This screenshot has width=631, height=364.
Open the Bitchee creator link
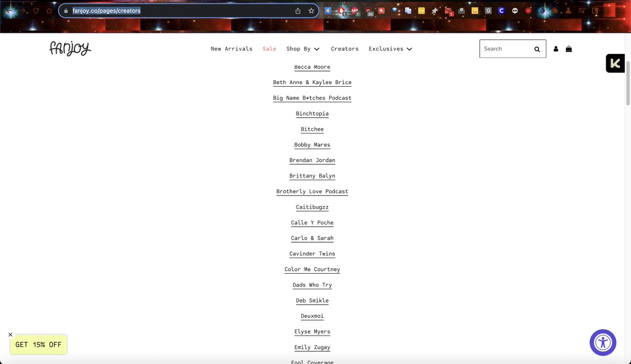coord(312,129)
